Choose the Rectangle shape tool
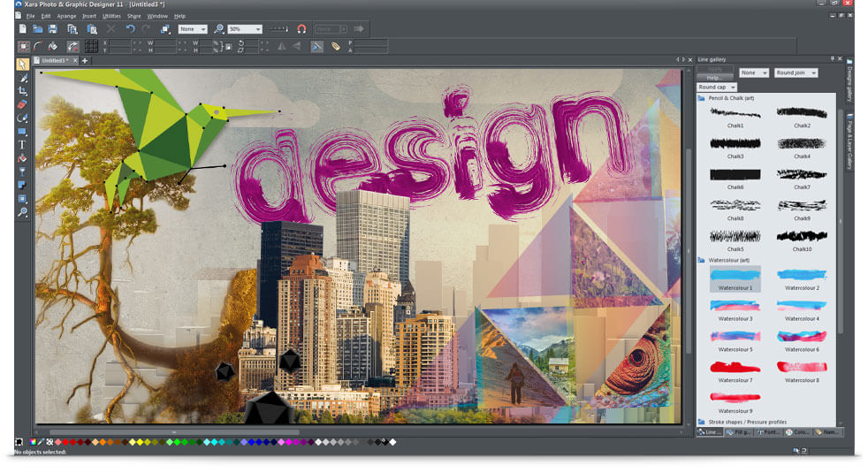Viewport: 868px width, 473px height. coord(22,131)
